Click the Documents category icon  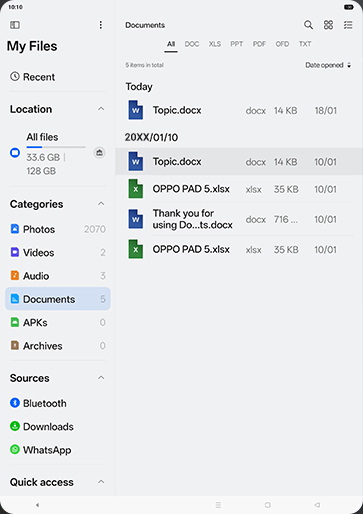coord(15,299)
